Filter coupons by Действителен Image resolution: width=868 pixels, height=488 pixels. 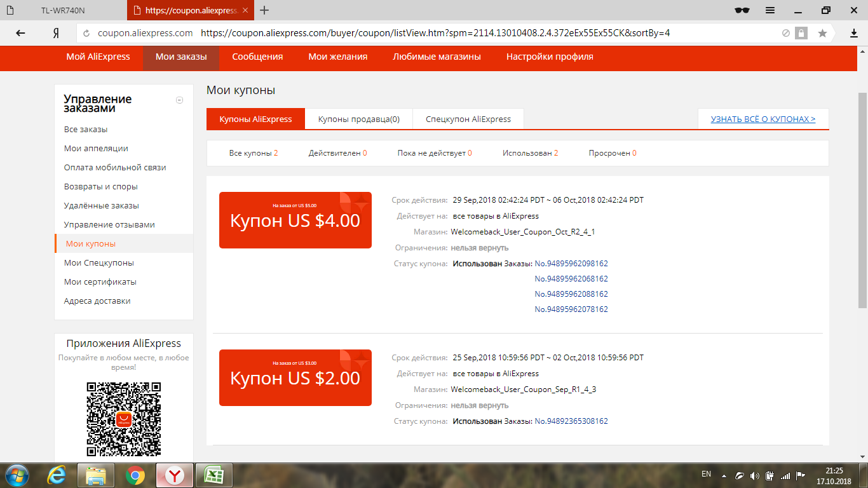tap(337, 153)
